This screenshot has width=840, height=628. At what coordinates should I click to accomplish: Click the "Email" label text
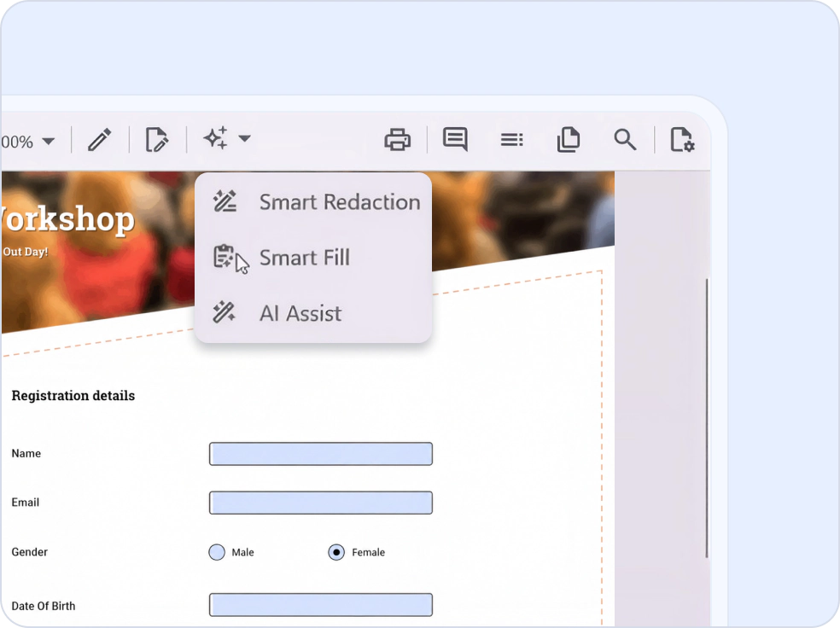click(x=25, y=503)
